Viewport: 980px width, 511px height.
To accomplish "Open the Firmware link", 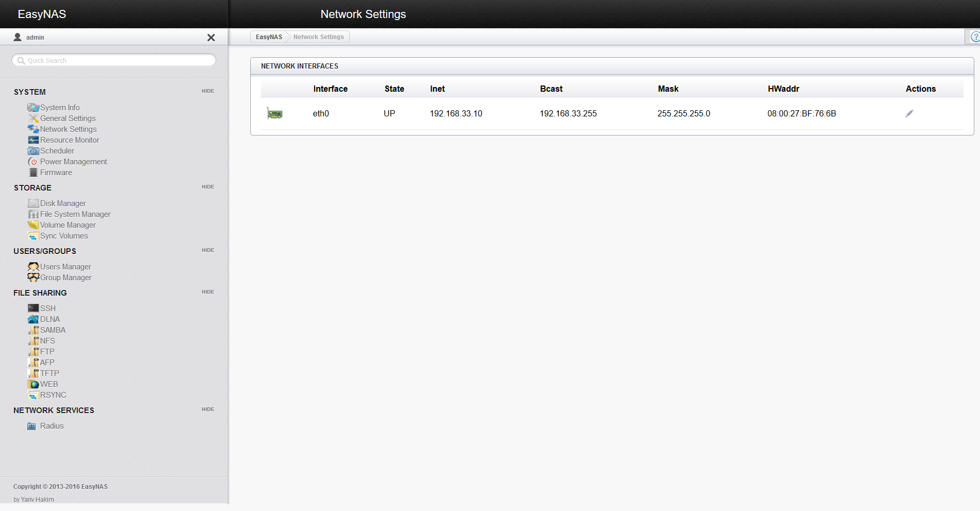I will click(56, 173).
